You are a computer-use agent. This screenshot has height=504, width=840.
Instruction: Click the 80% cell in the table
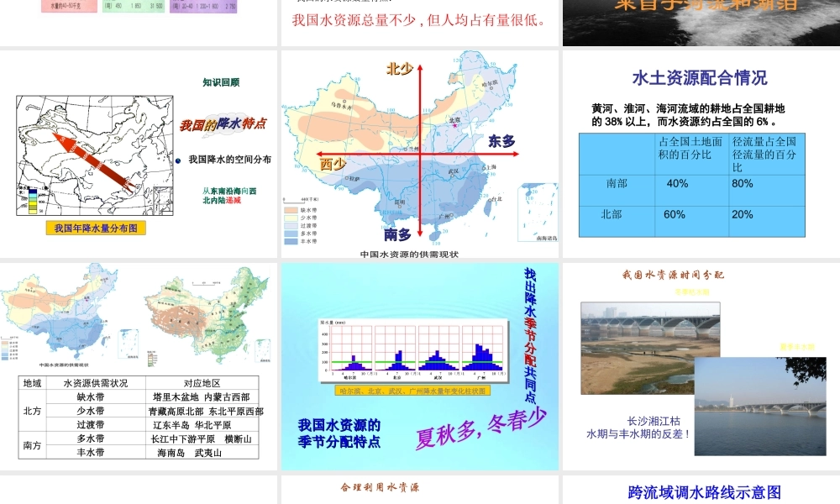coord(767,191)
